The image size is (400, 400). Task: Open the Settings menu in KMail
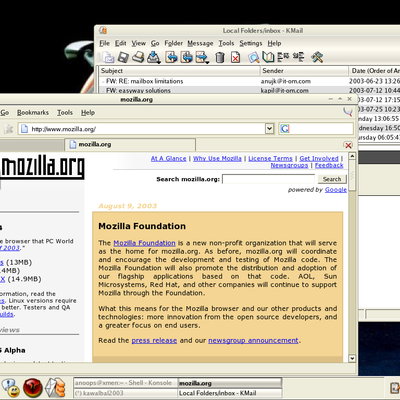coord(251,43)
